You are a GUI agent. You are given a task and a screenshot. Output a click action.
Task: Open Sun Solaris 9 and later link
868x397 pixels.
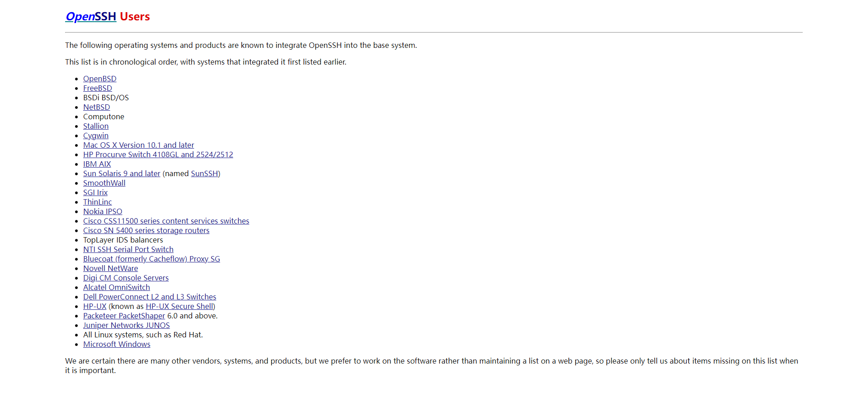point(122,173)
